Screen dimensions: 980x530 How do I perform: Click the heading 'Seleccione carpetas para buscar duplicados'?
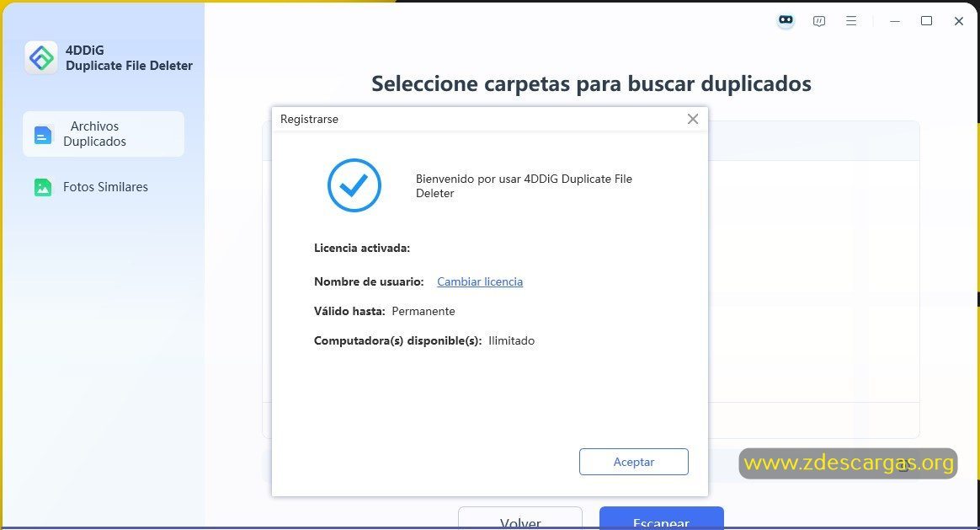591,83
